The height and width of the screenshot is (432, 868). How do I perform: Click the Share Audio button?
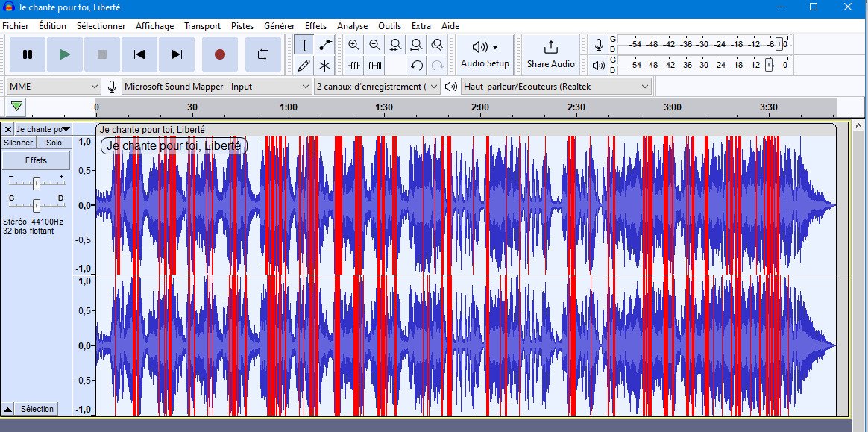(550, 54)
